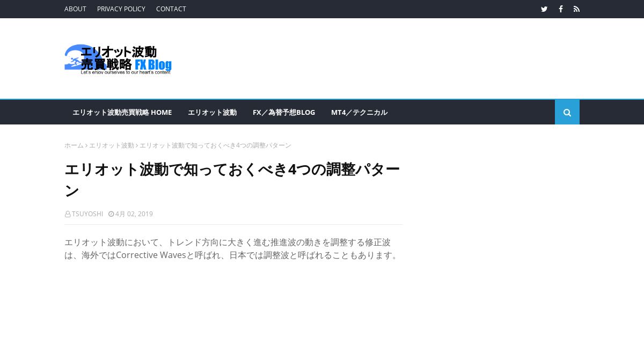Click the ホーム breadcrumb link
The width and height of the screenshot is (644, 338).
(74, 145)
